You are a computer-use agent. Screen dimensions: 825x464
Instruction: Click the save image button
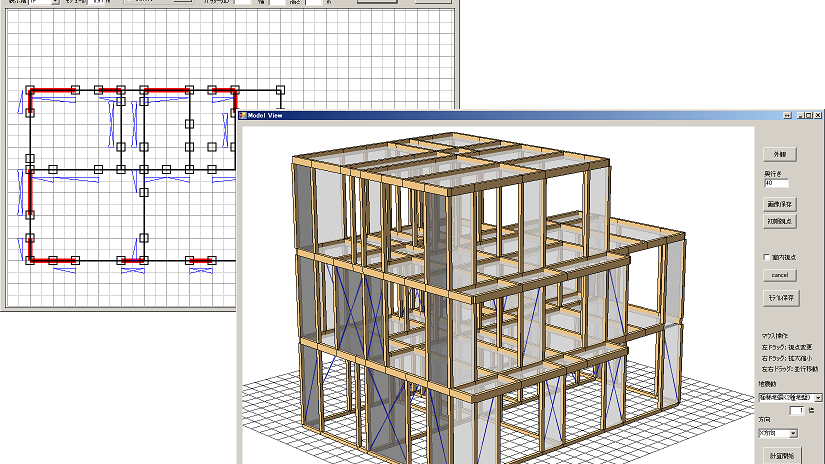(780, 204)
